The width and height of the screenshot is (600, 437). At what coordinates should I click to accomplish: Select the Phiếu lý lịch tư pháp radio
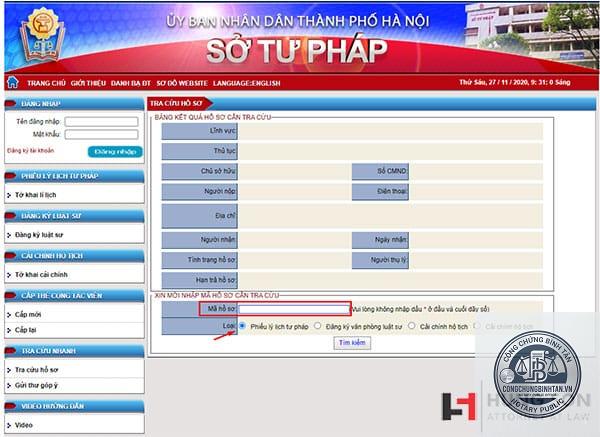tap(242, 326)
